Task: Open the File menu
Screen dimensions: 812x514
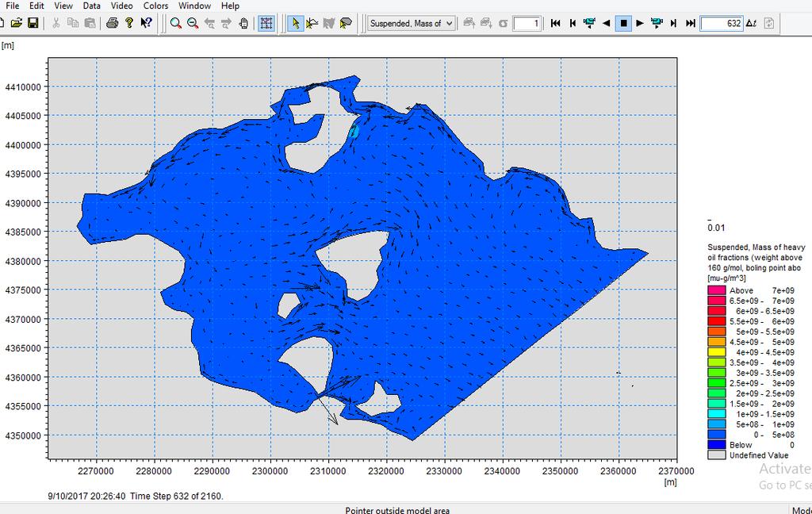Action: [12, 6]
